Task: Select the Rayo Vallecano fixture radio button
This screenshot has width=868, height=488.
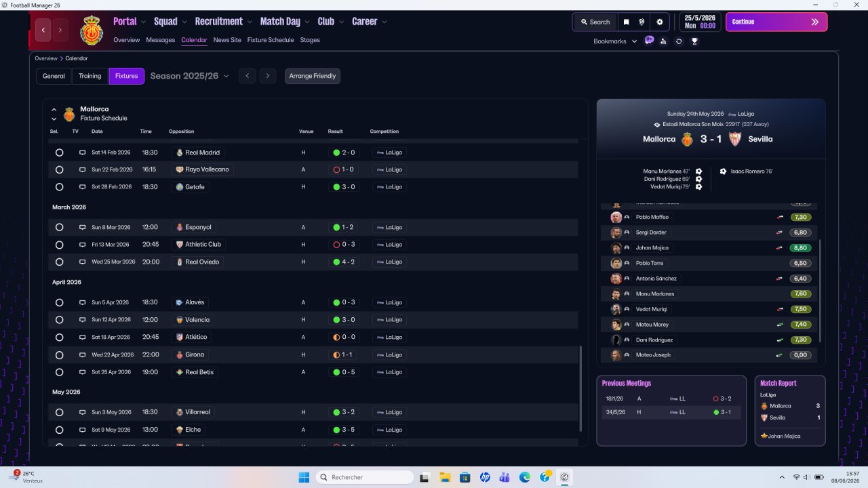Action: click(59, 169)
